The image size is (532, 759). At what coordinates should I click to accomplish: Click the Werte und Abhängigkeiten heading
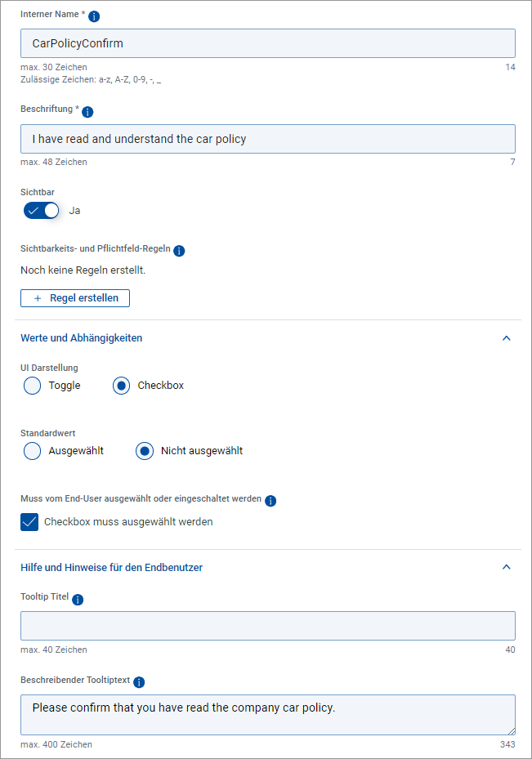82,338
